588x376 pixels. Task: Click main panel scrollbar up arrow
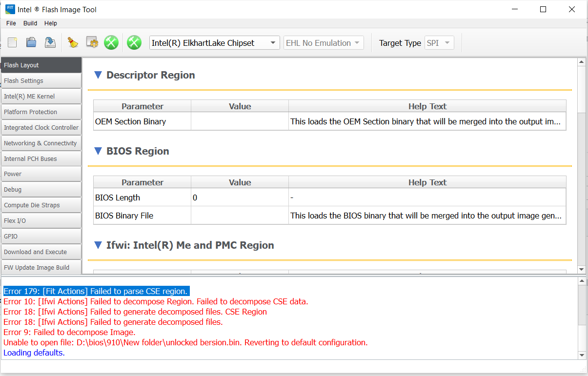click(x=581, y=62)
